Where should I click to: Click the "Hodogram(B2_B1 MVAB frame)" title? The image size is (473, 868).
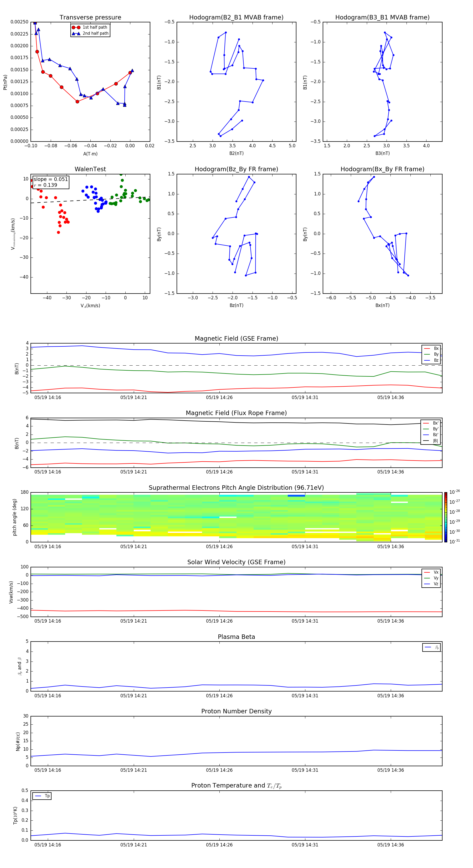pyautogui.click(x=236, y=18)
